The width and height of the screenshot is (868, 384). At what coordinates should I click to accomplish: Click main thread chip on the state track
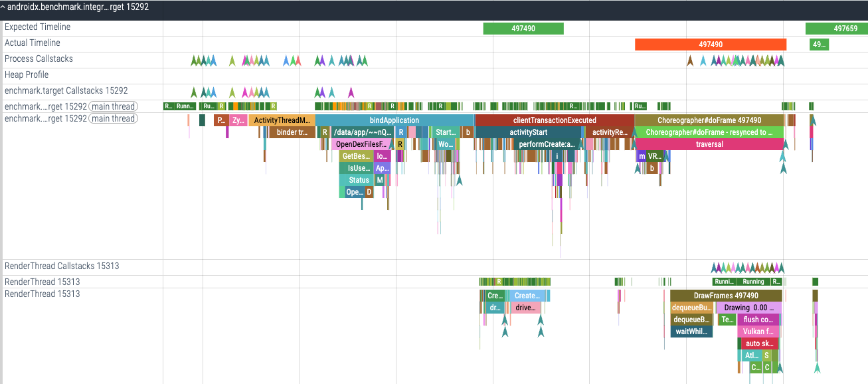pyautogui.click(x=114, y=106)
